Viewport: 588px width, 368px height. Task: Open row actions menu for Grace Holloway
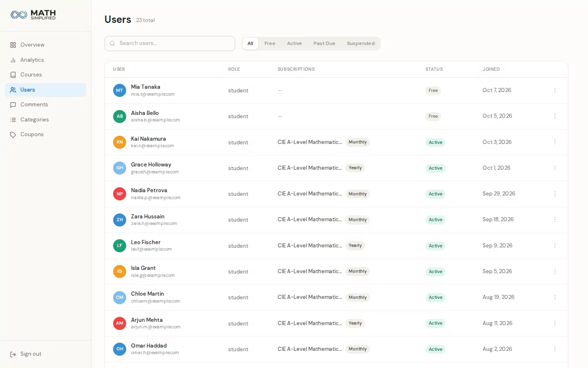pyautogui.click(x=555, y=168)
